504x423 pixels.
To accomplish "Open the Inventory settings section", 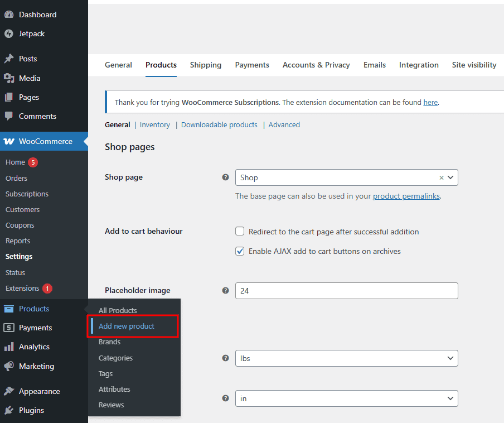I will (x=154, y=124).
